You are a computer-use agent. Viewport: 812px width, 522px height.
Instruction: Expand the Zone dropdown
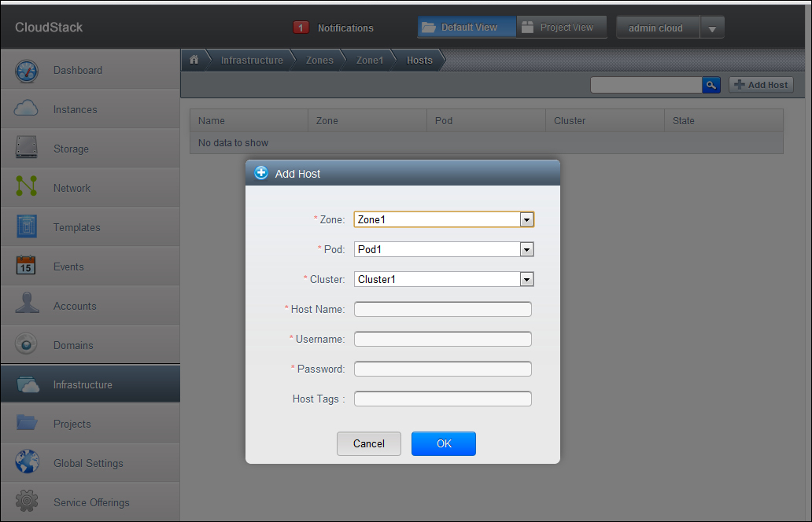click(x=526, y=220)
